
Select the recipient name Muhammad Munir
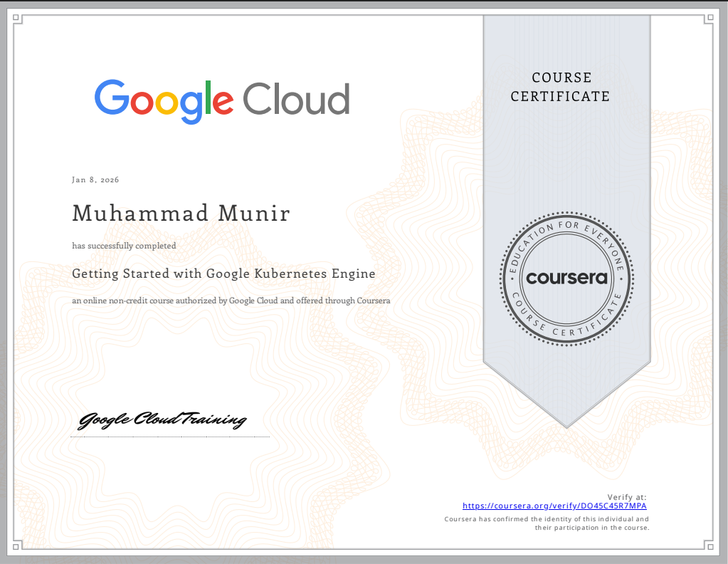pyautogui.click(x=180, y=212)
